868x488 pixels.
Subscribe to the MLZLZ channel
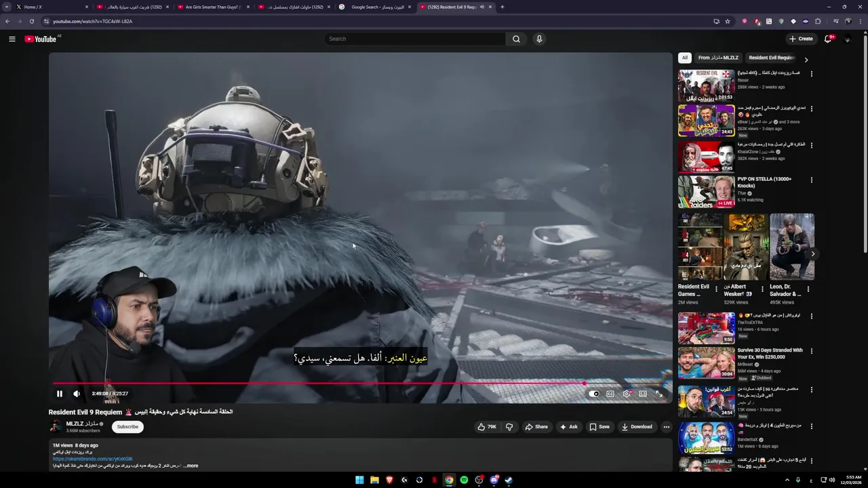[127, 427]
